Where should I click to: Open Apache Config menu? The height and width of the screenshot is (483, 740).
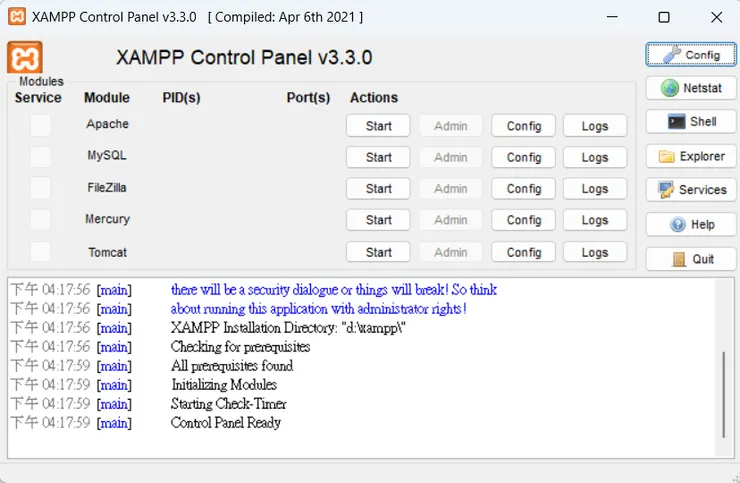(x=523, y=126)
